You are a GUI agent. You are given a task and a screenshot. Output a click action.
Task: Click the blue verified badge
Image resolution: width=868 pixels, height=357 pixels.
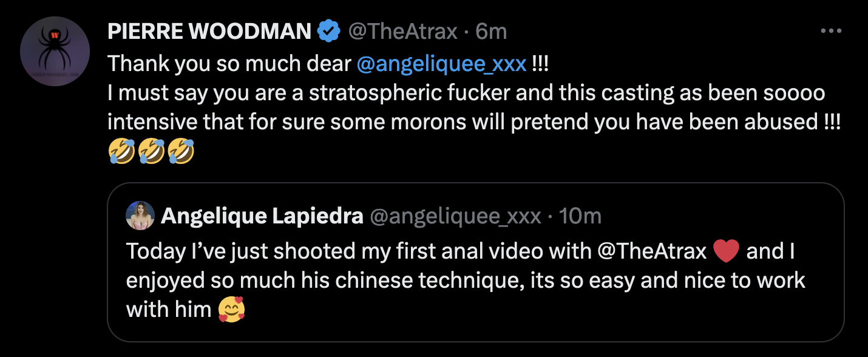click(x=330, y=31)
